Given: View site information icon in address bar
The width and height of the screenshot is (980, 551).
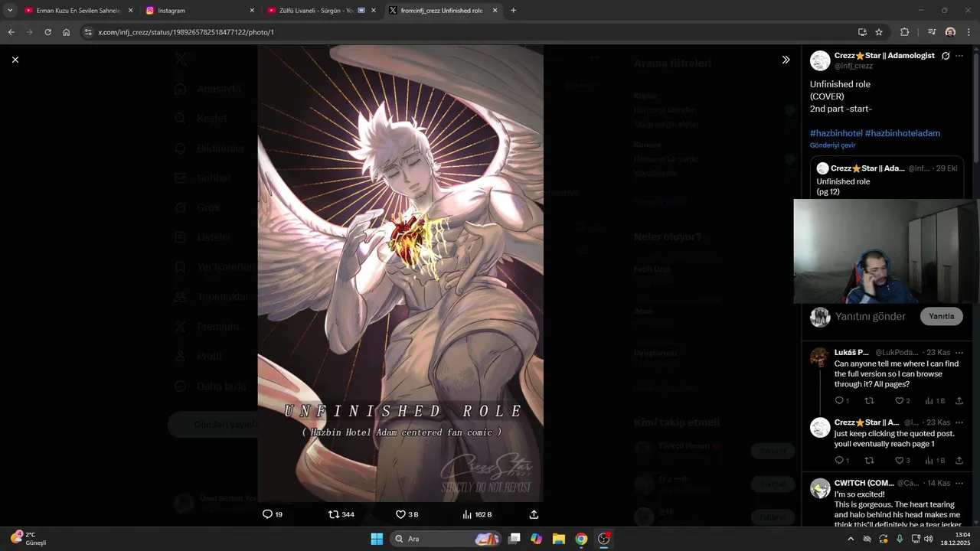Looking at the screenshot, I should click(88, 32).
